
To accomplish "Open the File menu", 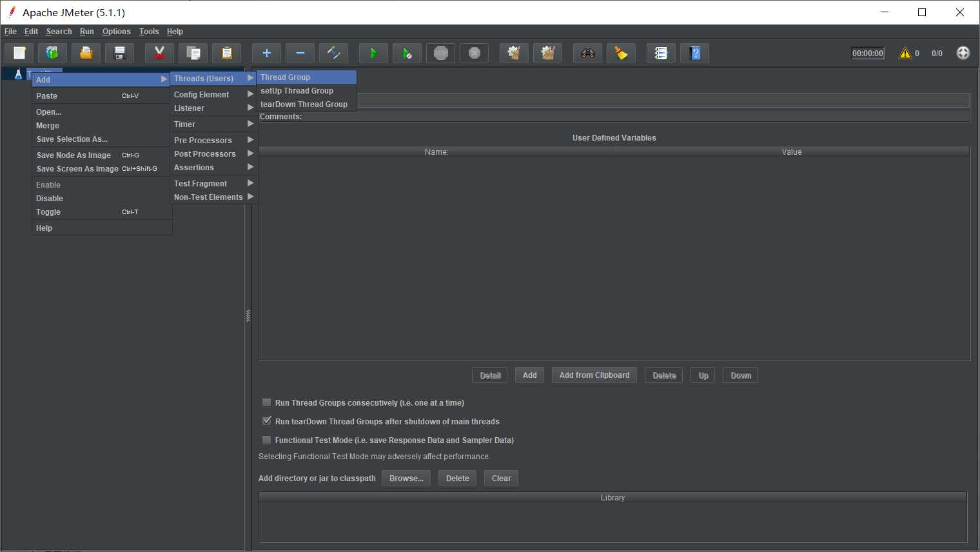I will [10, 31].
